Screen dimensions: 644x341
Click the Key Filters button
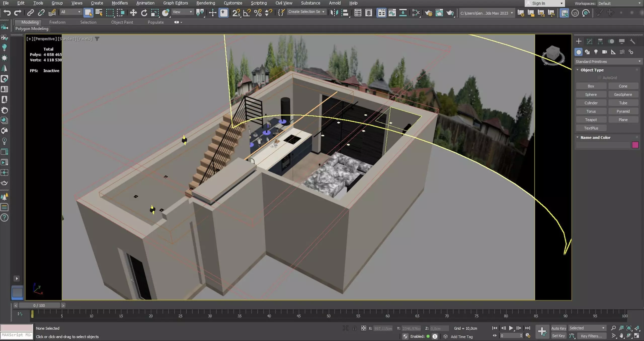(x=591, y=336)
